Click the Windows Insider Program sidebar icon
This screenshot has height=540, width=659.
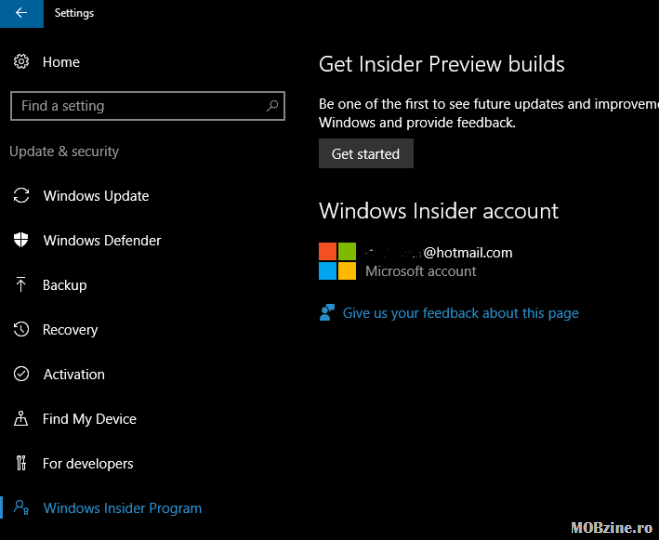click(21, 508)
